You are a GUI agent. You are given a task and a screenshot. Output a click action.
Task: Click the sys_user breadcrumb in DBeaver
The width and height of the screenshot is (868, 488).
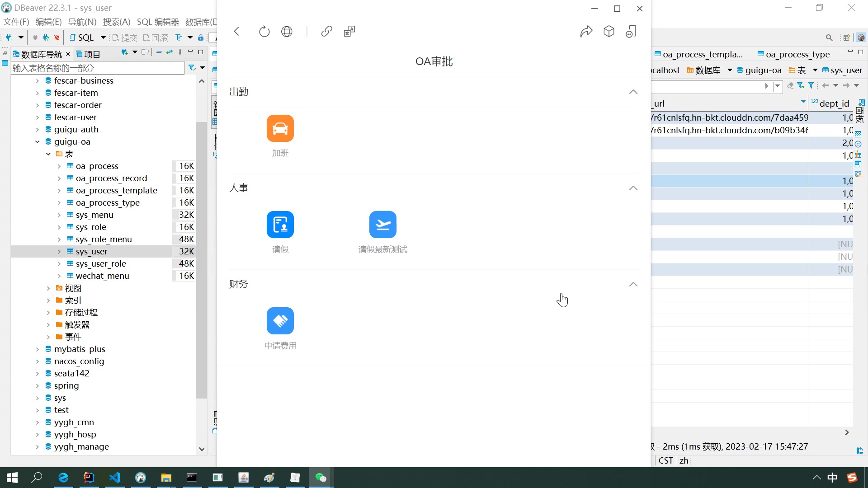tap(842, 70)
